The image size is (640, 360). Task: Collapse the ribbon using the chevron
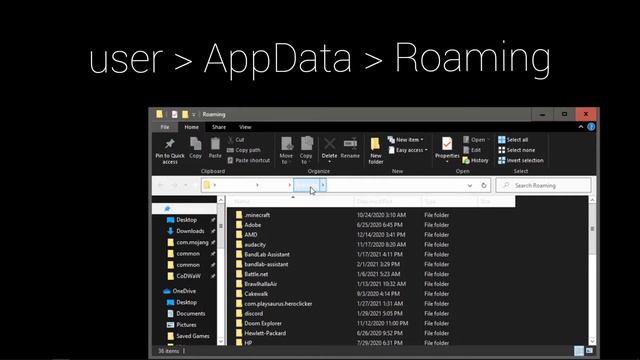tap(581, 127)
